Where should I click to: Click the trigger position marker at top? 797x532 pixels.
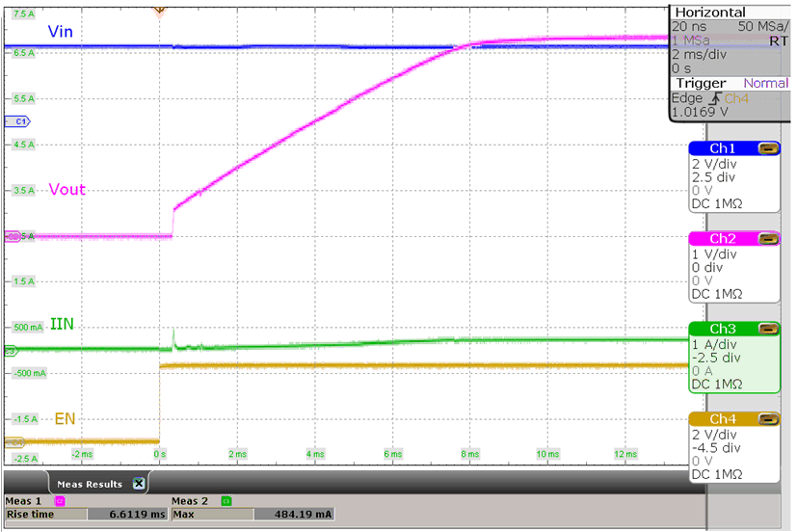coord(160,9)
